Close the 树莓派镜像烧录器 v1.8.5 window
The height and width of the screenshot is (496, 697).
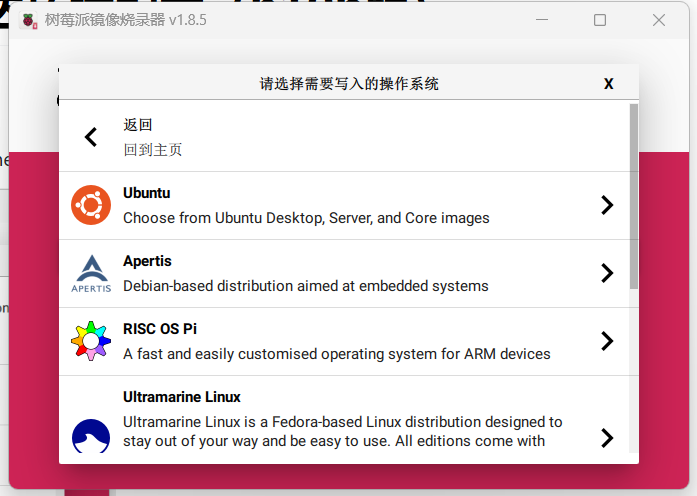pyautogui.click(x=659, y=20)
